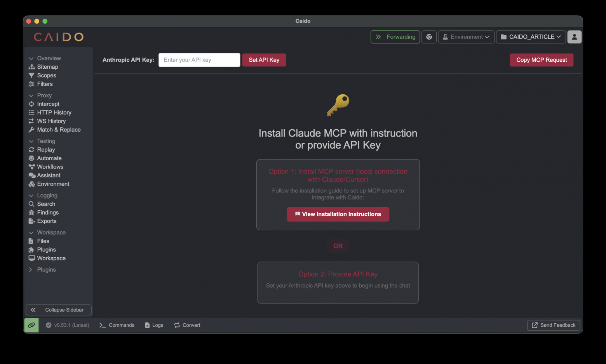The height and width of the screenshot is (364, 606).
Task: Click the Anthropic API key input field
Action: click(x=199, y=60)
